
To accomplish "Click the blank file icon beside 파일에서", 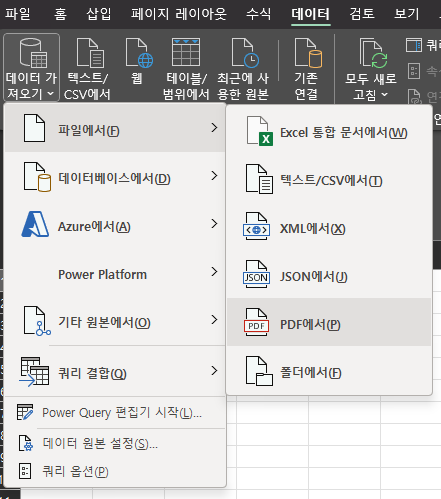I will [x=34, y=128].
